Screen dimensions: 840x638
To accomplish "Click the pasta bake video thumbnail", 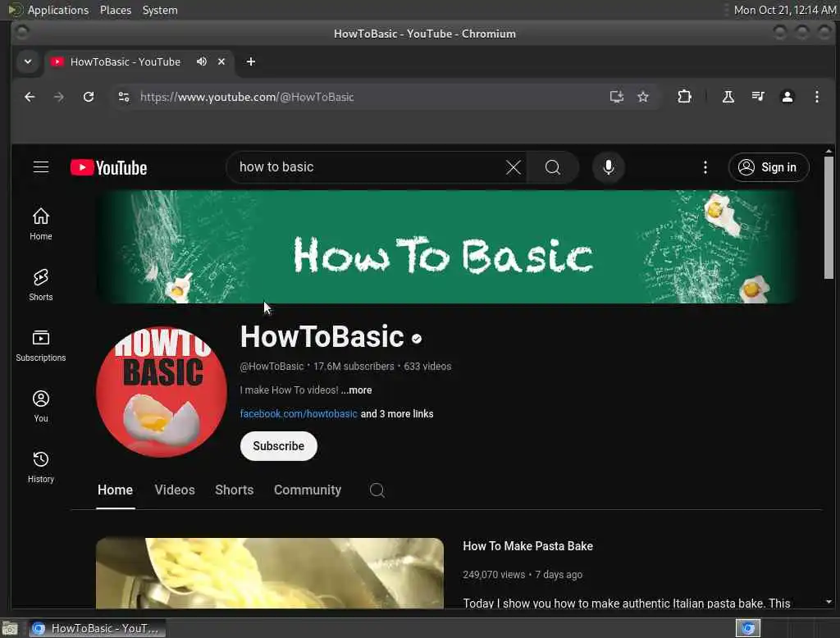I will pyautogui.click(x=270, y=573).
